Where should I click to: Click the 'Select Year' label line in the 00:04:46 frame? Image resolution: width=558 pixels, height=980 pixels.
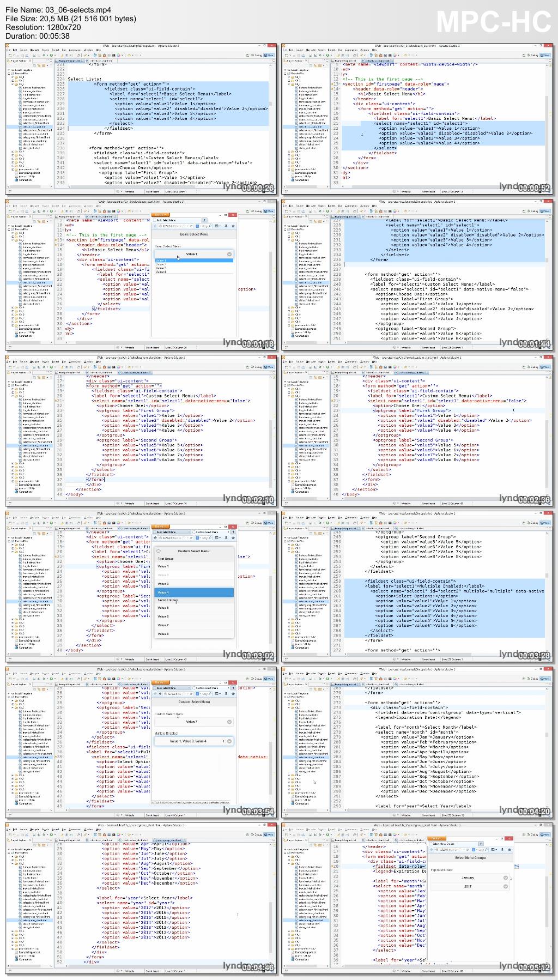[x=145, y=898]
